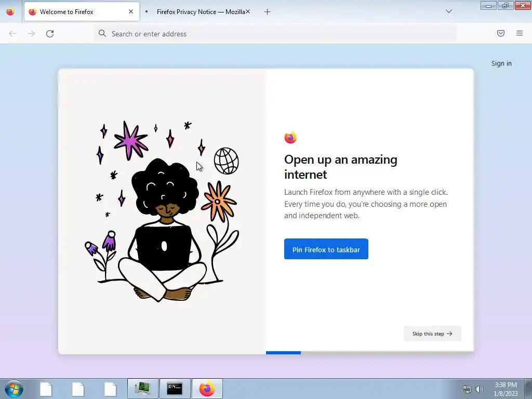Image resolution: width=532 pixels, height=399 pixels.
Task: Go forward using the forward arrow
Action: (31, 34)
